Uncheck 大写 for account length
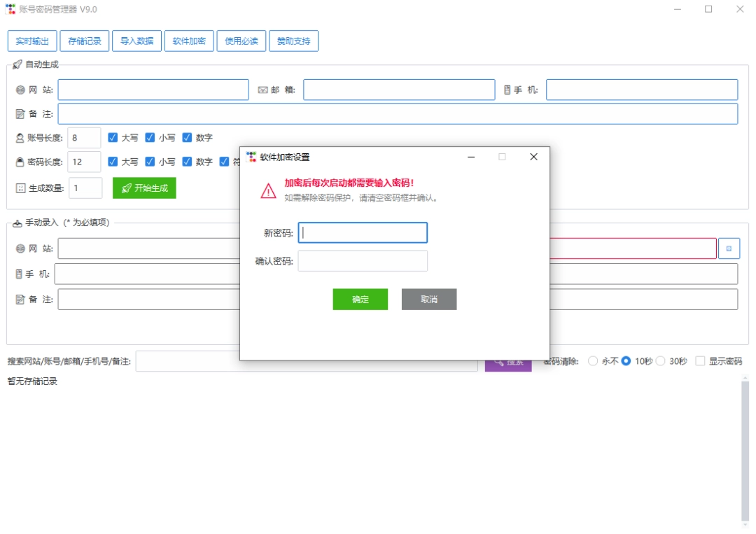The width and height of the screenshot is (756, 534). [112, 138]
